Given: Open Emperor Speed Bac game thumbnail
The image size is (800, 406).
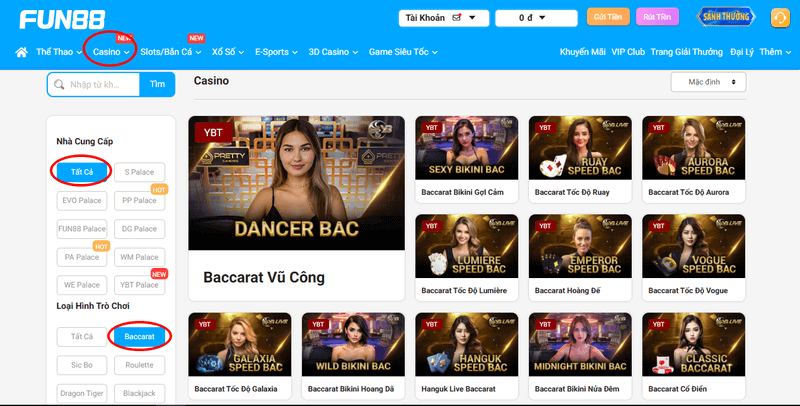Looking at the screenshot, I should coord(580,246).
